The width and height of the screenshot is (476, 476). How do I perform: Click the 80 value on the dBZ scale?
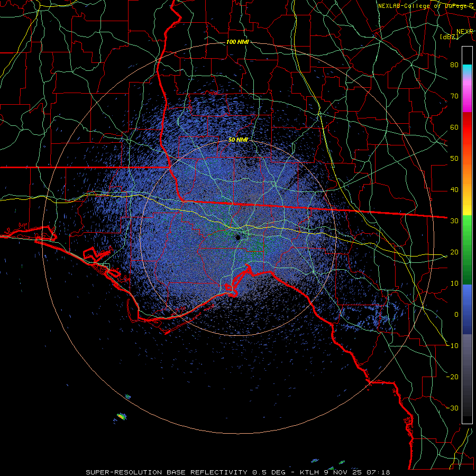[x=454, y=65]
